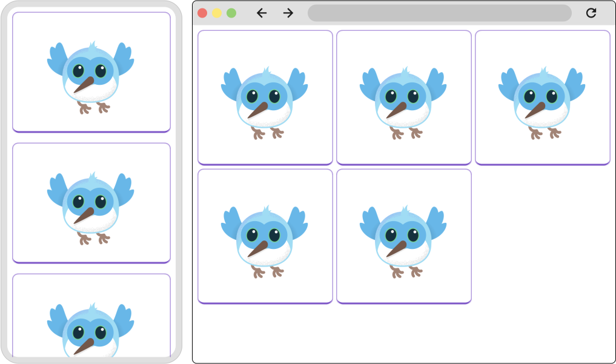Click the empty grid space beside the bottom birds

(539, 236)
